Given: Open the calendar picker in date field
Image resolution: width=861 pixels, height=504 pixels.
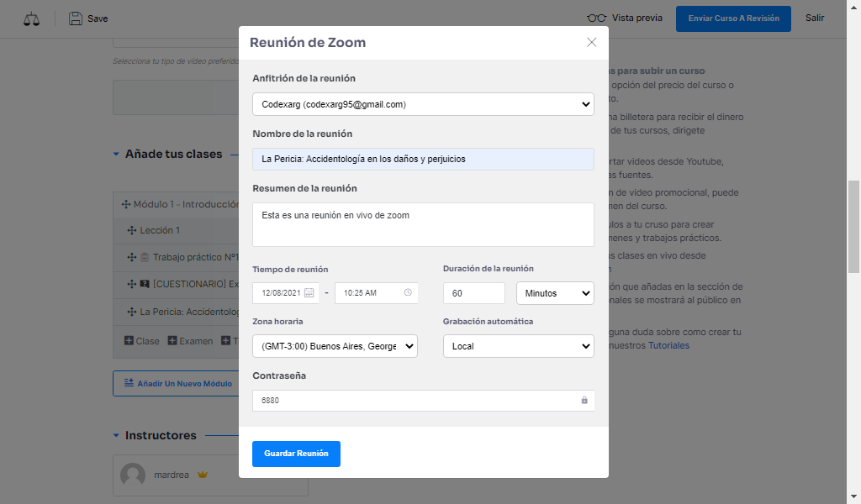Looking at the screenshot, I should 309,293.
